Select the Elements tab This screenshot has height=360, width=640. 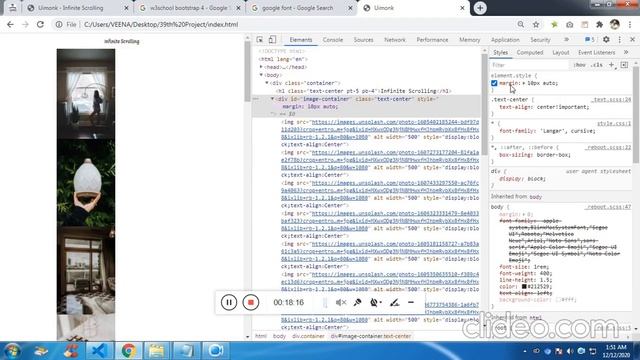301,40
